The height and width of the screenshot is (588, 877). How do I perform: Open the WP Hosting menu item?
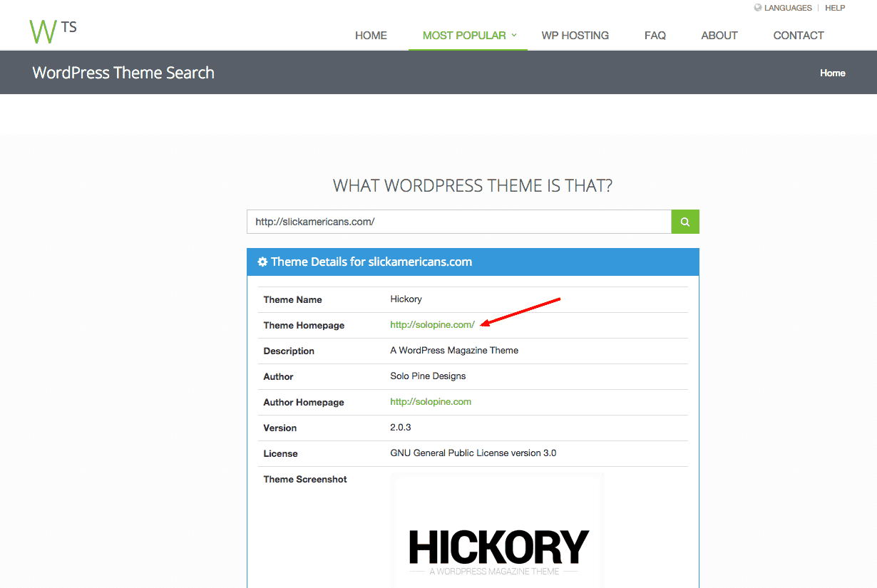[x=575, y=36]
